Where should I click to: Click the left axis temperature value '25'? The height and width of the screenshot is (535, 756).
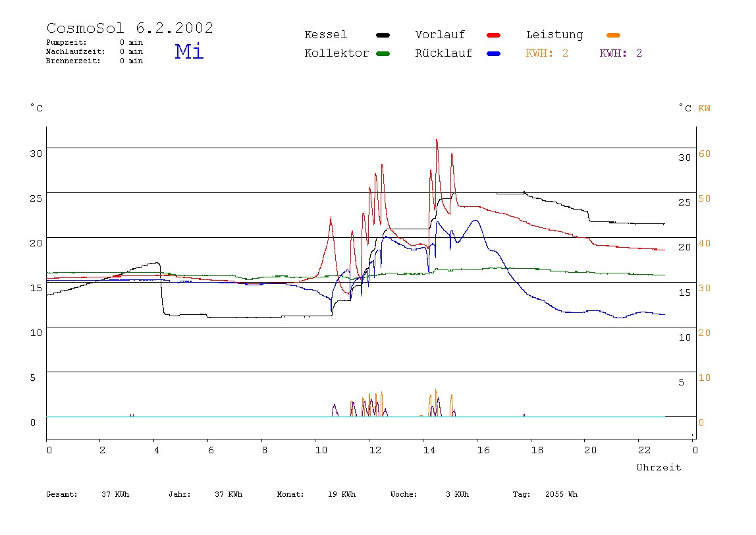point(36,198)
